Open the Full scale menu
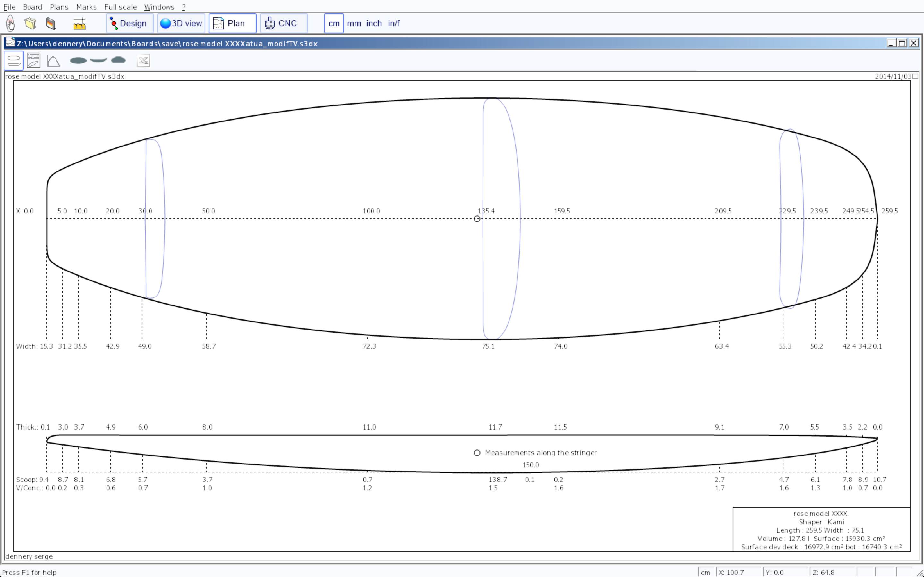Image resolution: width=924 pixels, height=577 pixels. click(x=120, y=7)
